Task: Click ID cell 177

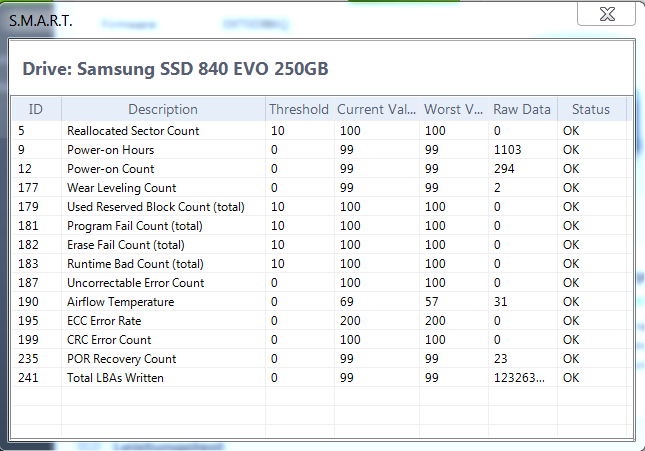Action: pos(28,188)
